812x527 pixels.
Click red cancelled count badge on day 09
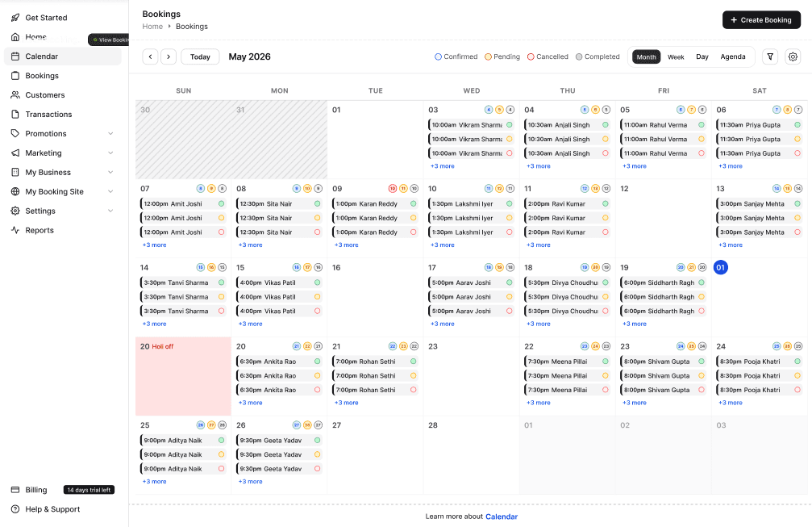[x=393, y=189]
